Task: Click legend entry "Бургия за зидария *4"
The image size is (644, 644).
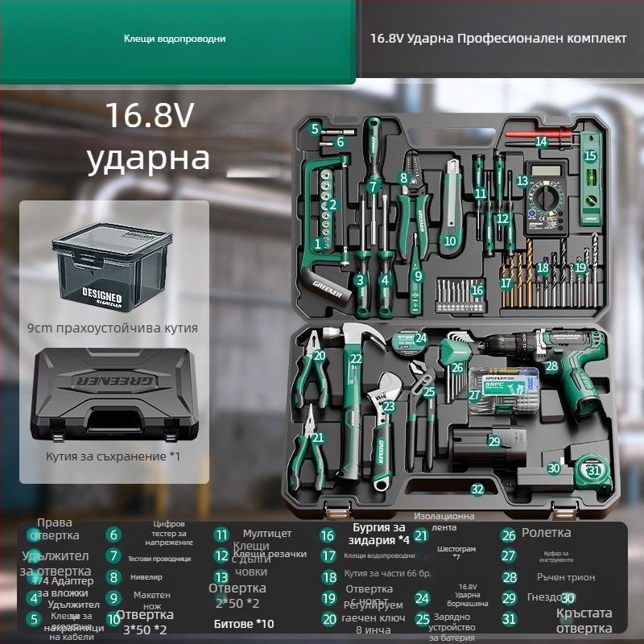Action: tap(378, 534)
